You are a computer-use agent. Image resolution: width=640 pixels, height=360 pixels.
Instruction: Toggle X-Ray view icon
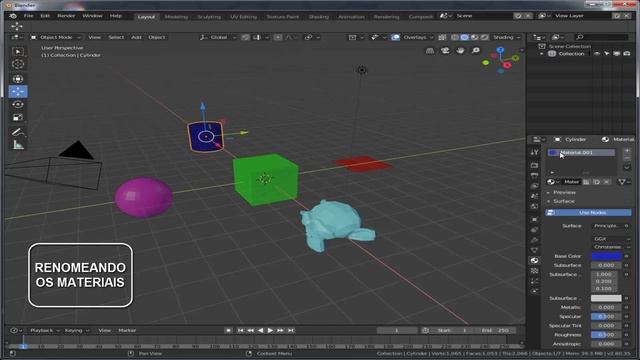pyautogui.click(x=442, y=37)
